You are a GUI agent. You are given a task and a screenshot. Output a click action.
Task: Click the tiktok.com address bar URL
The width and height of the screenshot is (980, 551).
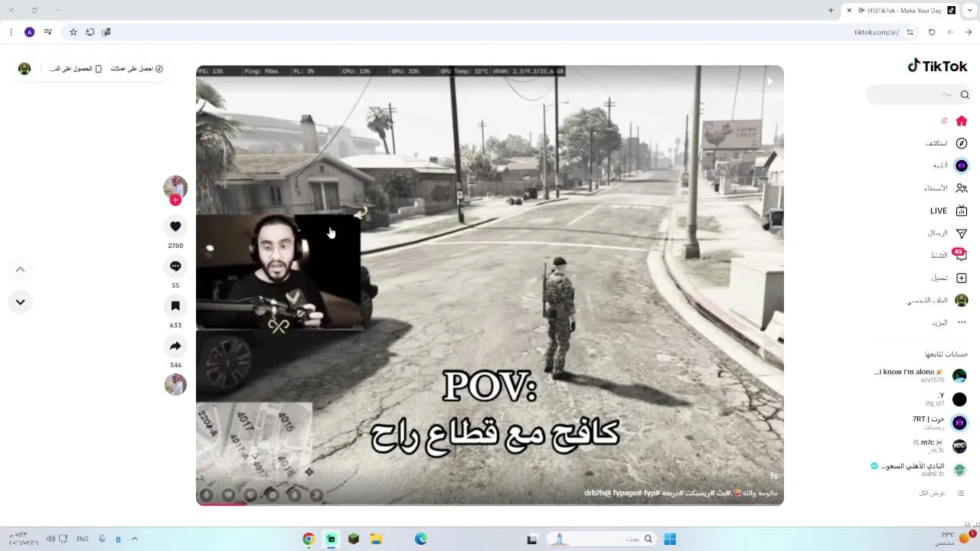877,32
